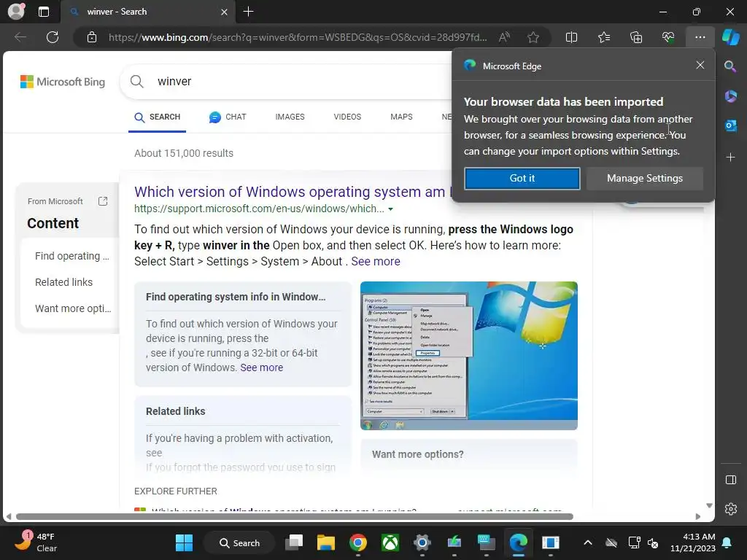Image resolution: width=747 pixels, height=560 pixels.
Task: Select 'Find operating ...' in Content panel
Action: 72,256
